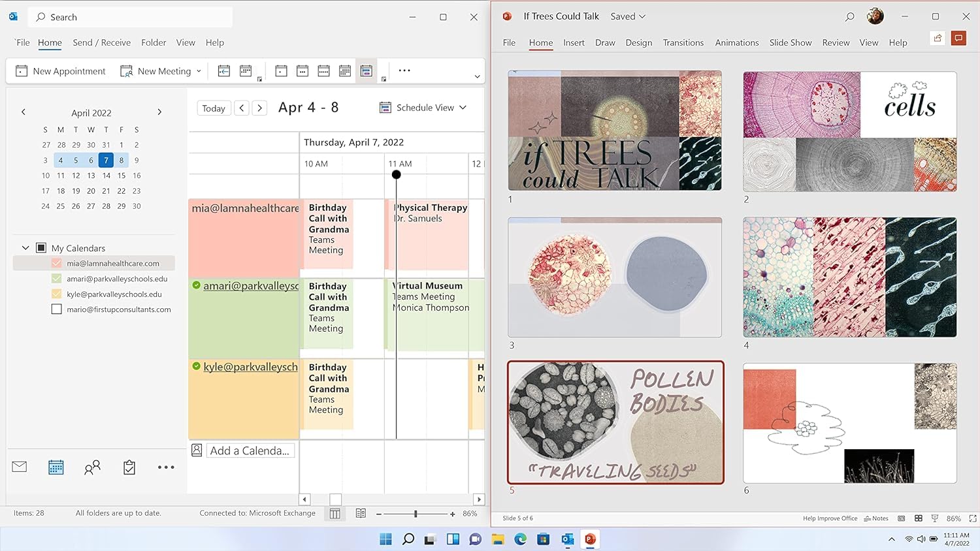
Task: Enable the mario@firstupconsultants.com calendar checkbox
Action: pos(57,309)
